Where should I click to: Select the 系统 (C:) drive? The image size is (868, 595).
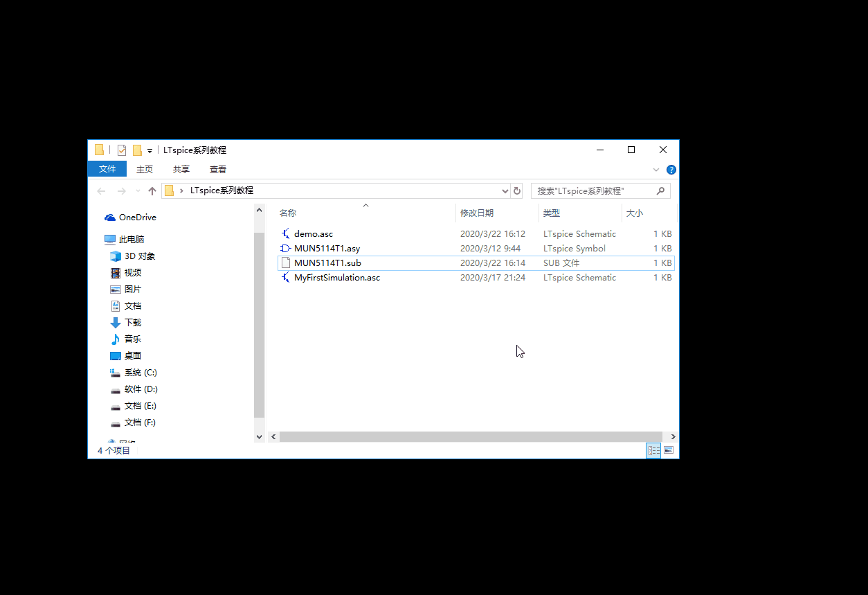[x=134, y=373]
